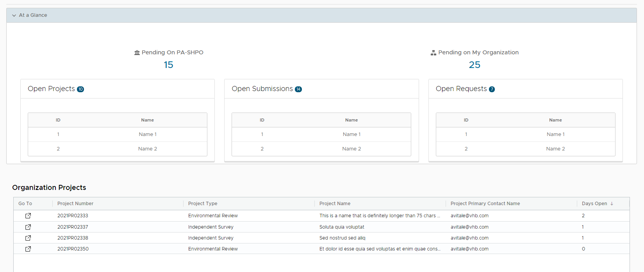
Task: Collapse the At a Glance section
Action: [14, 15]
